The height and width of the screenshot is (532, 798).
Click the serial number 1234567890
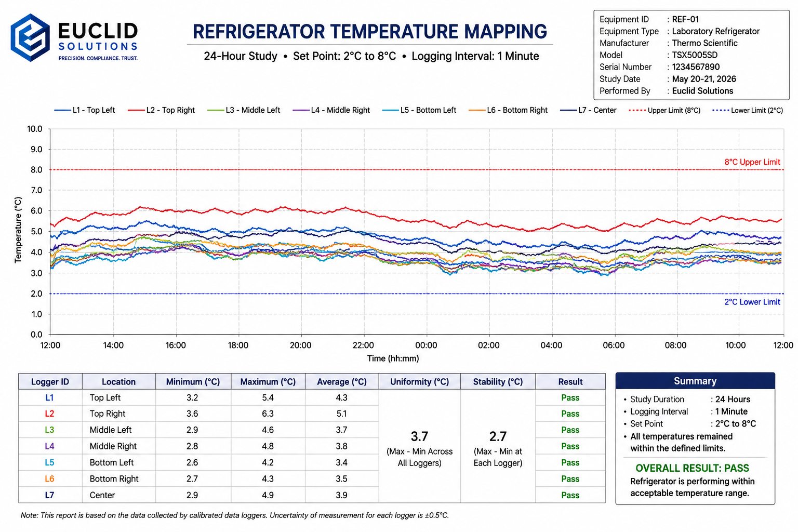tap(696, 67)
